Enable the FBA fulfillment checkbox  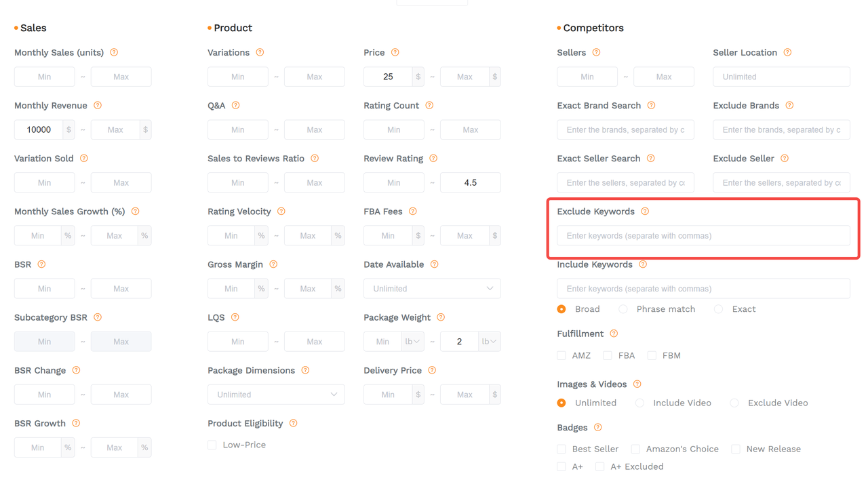tap(606, 355)
